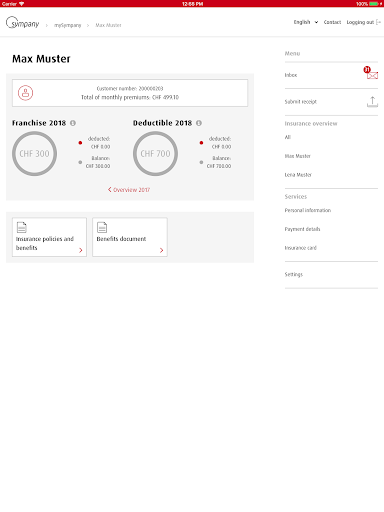The image size is (384, 512).
Task: Click arrow on Benefits document card
Action: point(161,250)
